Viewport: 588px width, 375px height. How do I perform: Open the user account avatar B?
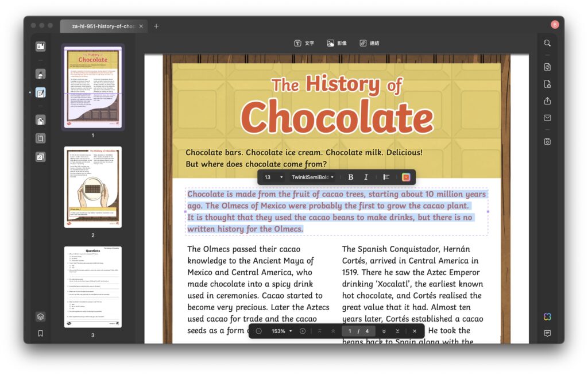click(555, 25)
